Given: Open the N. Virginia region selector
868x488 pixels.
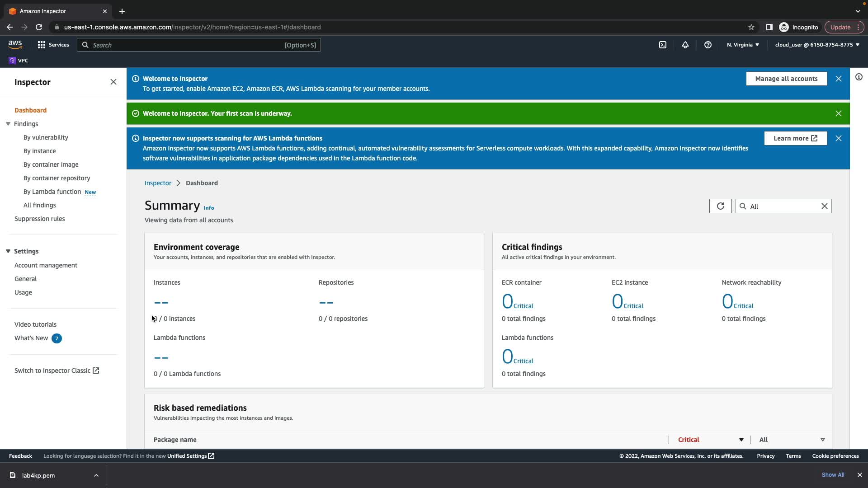Looking at the screenshot, I should [x=743, y=45].
